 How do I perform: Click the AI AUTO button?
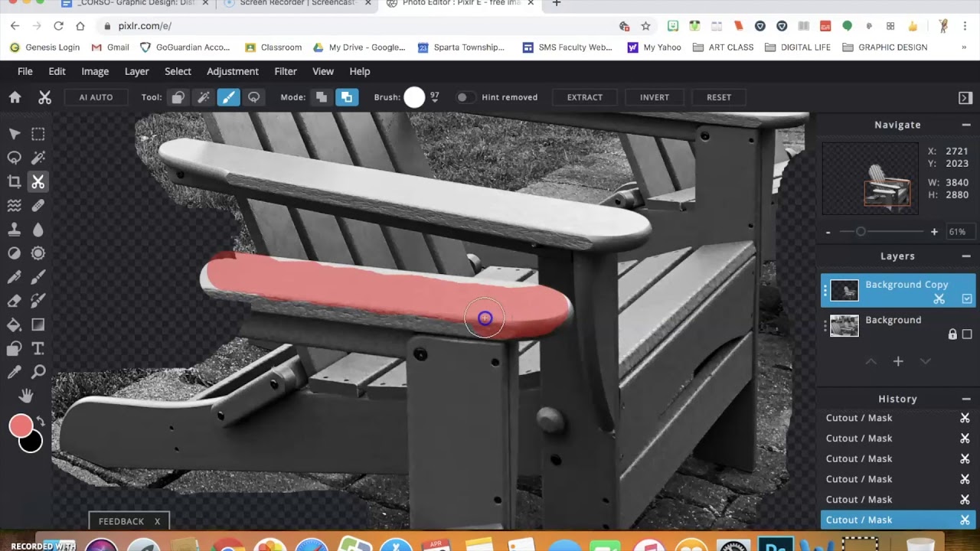(96, 97)
